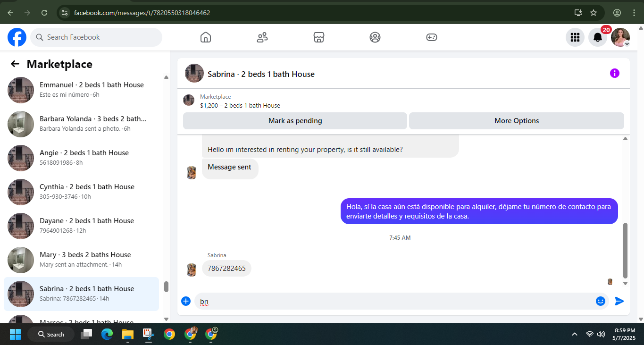Click the browser forward arrow
The image size is (644, 345).
(x=27, y=13)
